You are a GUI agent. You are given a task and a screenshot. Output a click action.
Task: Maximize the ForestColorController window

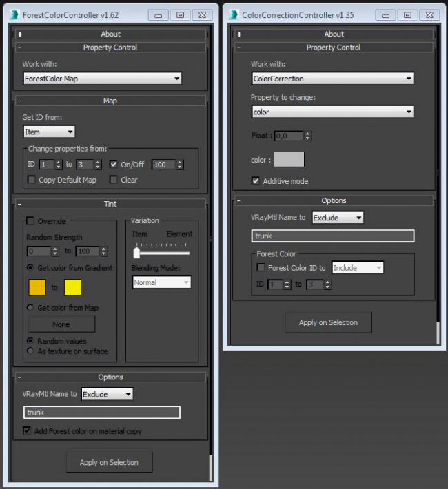[x=180, y=15]
